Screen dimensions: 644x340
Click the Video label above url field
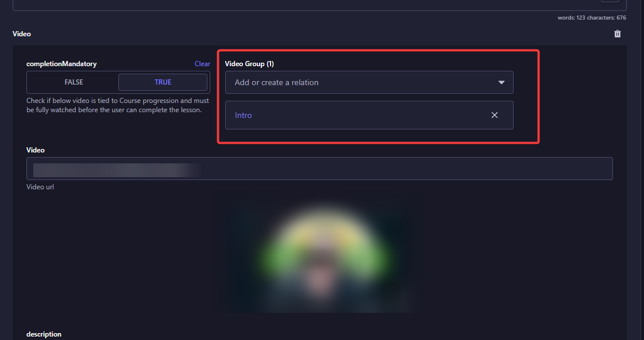tap(35, 150)
